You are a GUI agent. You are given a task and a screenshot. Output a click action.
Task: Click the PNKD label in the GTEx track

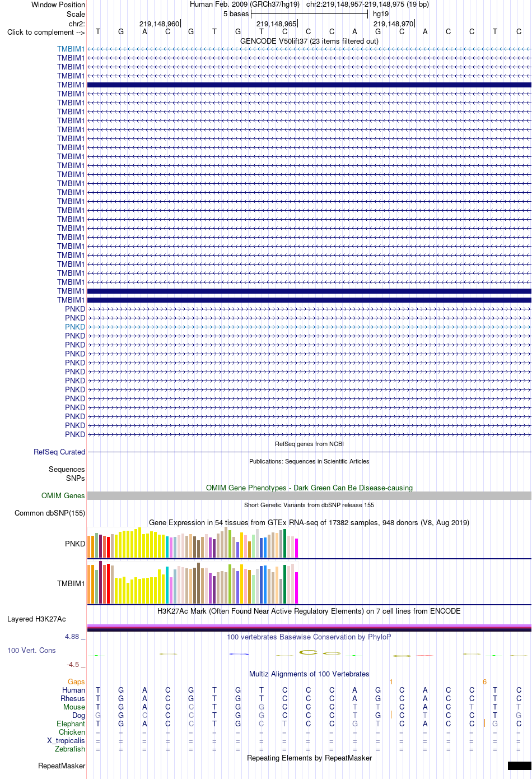pos(75,544)
